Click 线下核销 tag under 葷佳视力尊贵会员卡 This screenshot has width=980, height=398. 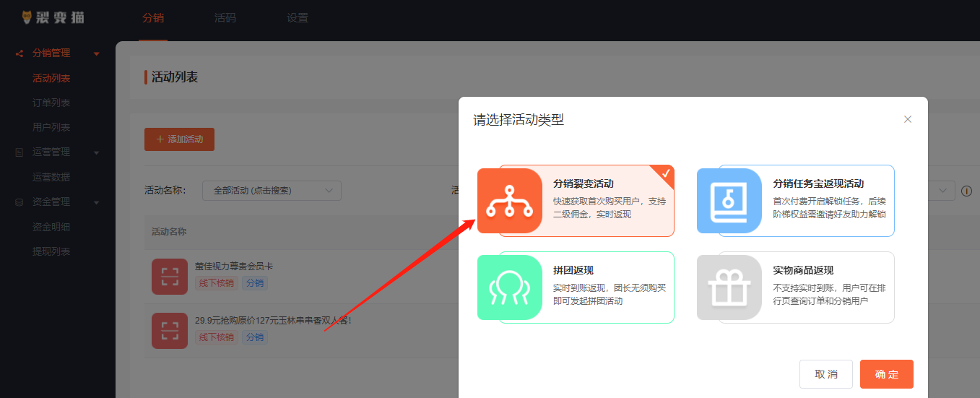(x=217, y=283)
